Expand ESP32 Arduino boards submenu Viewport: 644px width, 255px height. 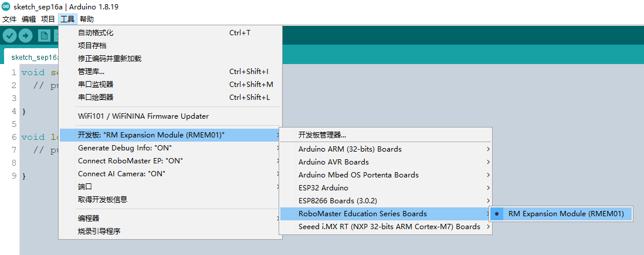tap(386, 188)
